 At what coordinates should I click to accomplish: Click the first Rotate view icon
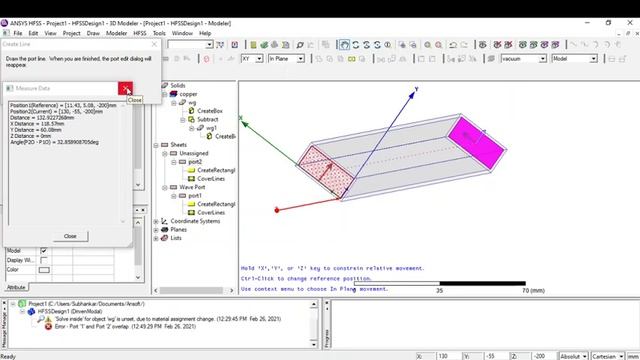coord(356,44)
